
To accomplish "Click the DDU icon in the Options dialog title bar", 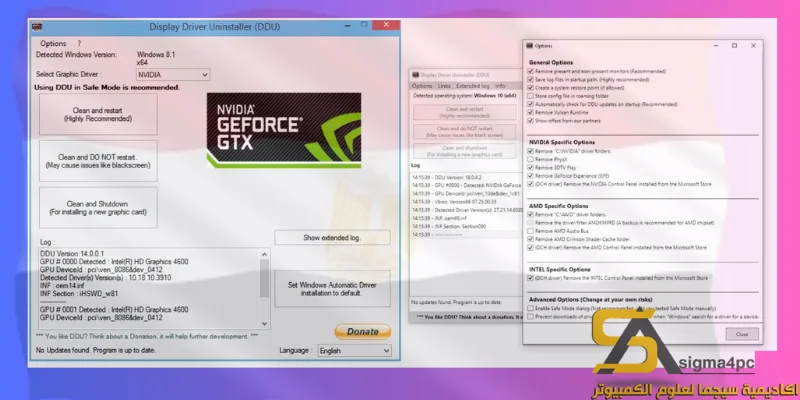I will (x=530, y=46).
